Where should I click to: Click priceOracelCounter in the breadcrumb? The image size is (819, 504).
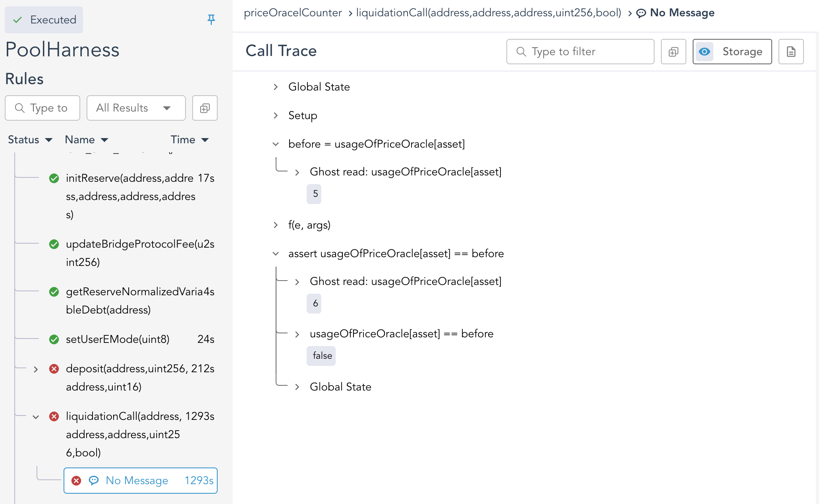pyautogui.click(x=293, y=13)
